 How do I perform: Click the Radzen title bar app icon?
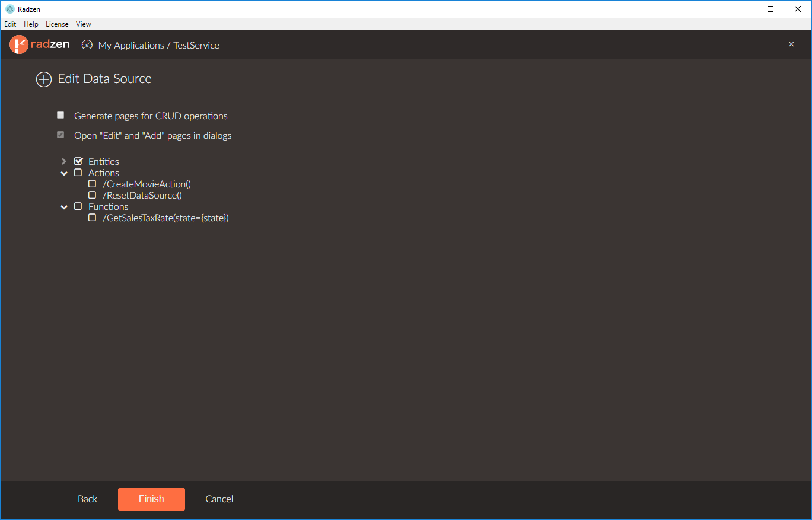point(10,9)
